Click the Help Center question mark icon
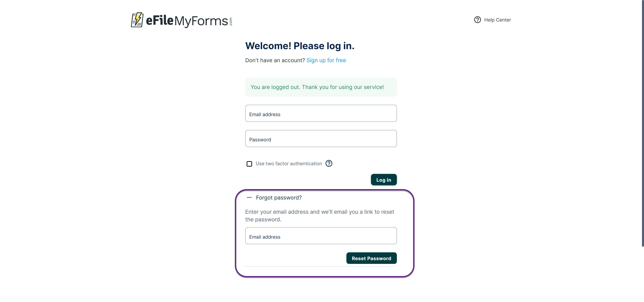Screen dimensions: 644x302 [477, 20]
